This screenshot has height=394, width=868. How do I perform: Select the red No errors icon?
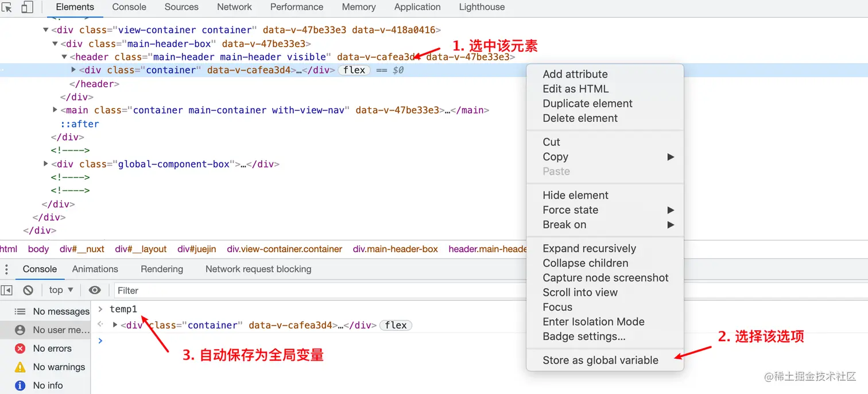[x=20, y=348]
